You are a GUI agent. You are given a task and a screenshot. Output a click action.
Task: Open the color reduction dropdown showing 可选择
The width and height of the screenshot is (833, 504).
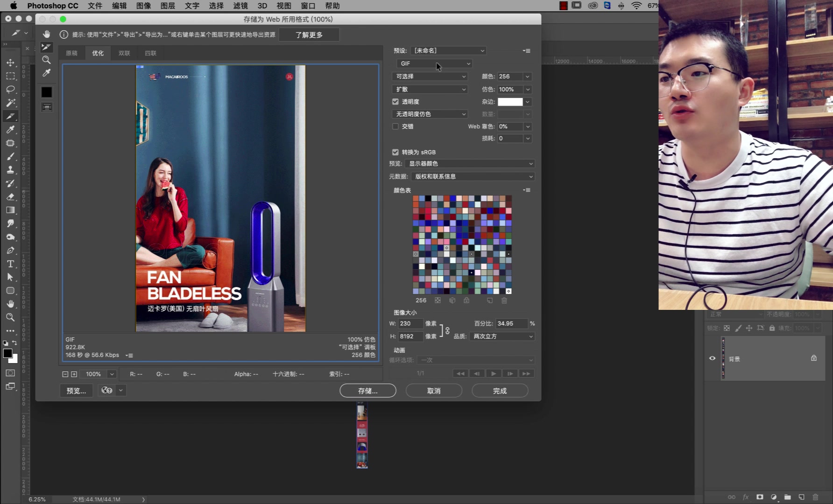[430, 76]
